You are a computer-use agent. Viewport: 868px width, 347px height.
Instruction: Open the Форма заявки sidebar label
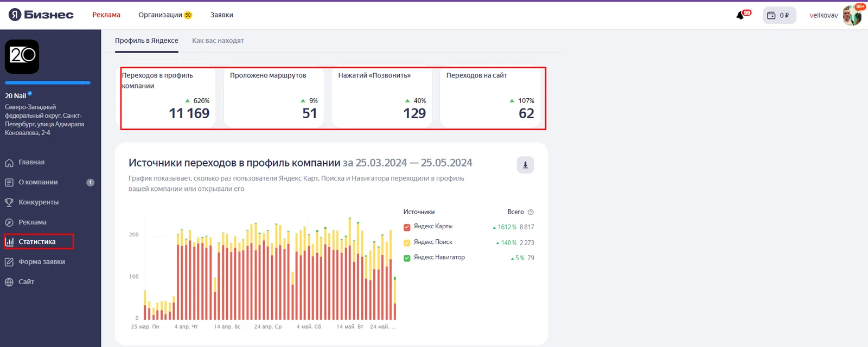[42, 262]
